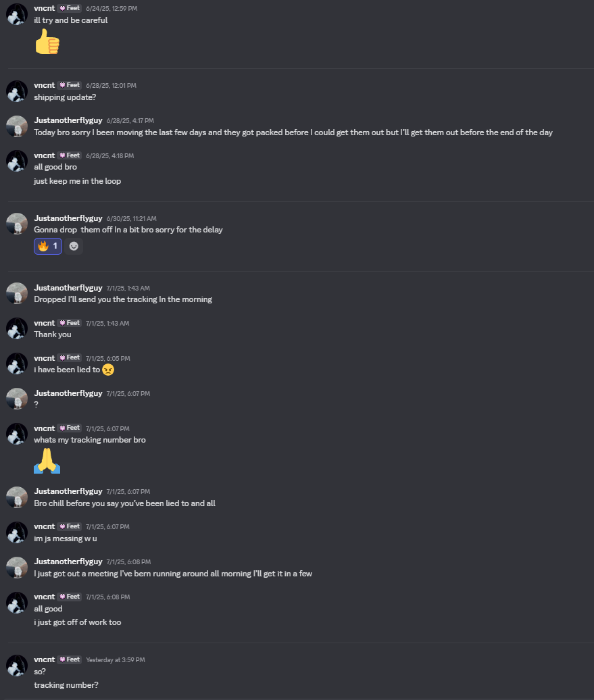
Task: Click the 'Yesterday at 3:59 PM' timestamp
Action: 116,660
